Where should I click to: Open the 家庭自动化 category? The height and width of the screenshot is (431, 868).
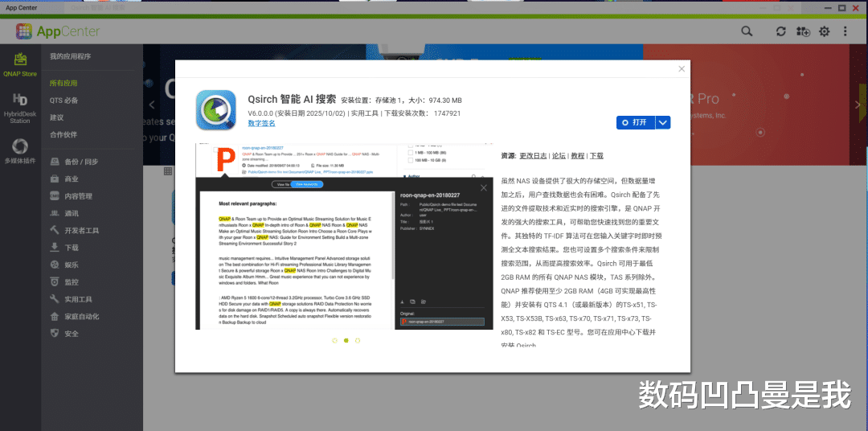click(x=74, y=316)
